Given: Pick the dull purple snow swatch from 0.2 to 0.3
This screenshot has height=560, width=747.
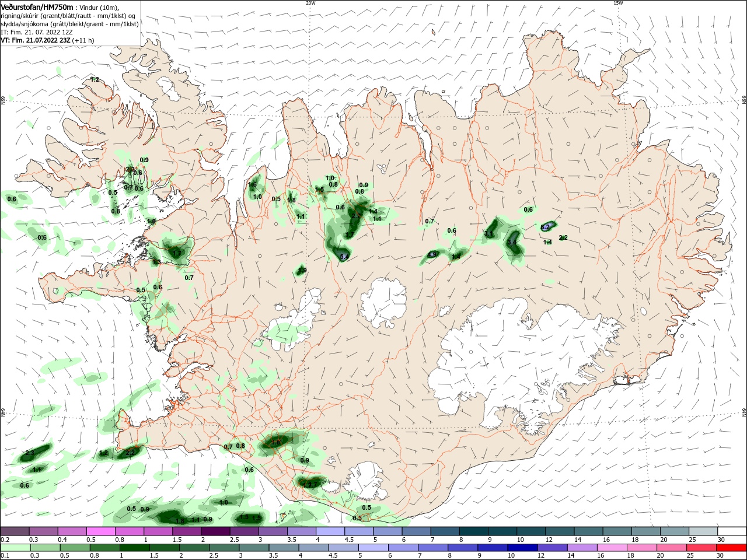Looking at the screenshot, I should coord(15,531).
